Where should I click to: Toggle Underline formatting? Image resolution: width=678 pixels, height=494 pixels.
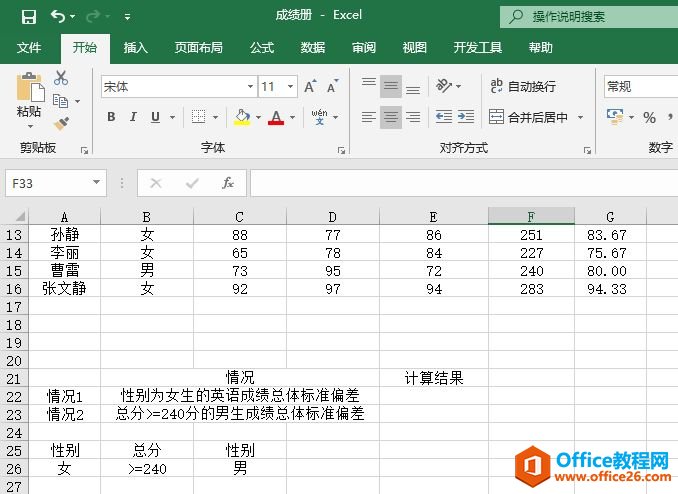(155, 117)
